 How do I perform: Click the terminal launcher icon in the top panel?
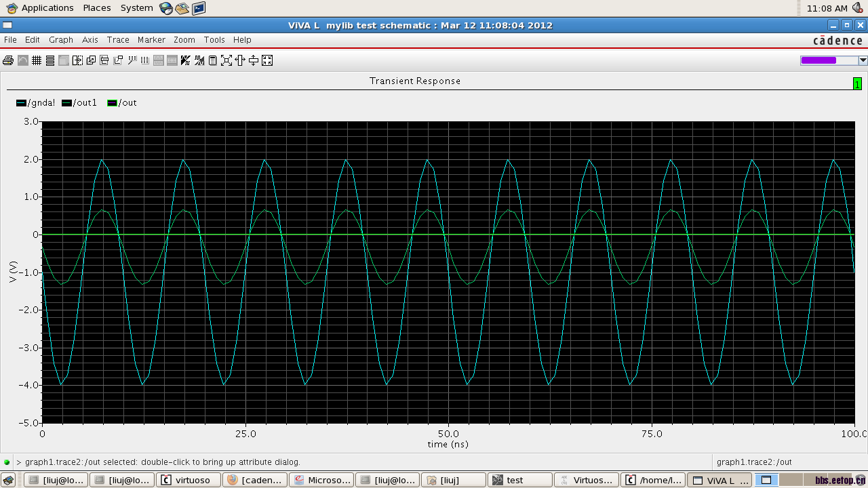pyautogui.click(x=198, y=8)
